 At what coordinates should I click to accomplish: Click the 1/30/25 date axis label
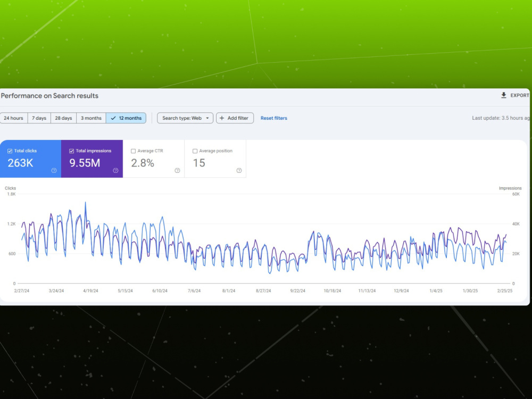coord(470,291)
